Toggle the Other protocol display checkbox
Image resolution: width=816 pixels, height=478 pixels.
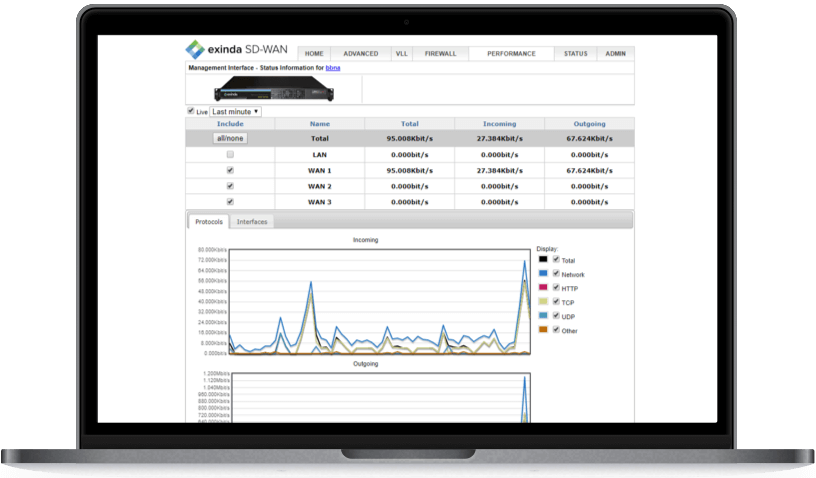point(556,330)
